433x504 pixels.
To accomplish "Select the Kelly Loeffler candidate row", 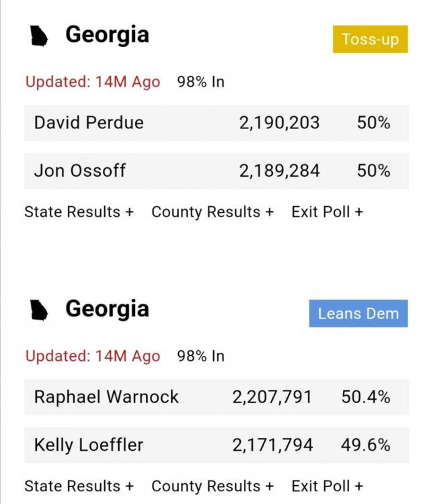I will [x=216, y=445].
